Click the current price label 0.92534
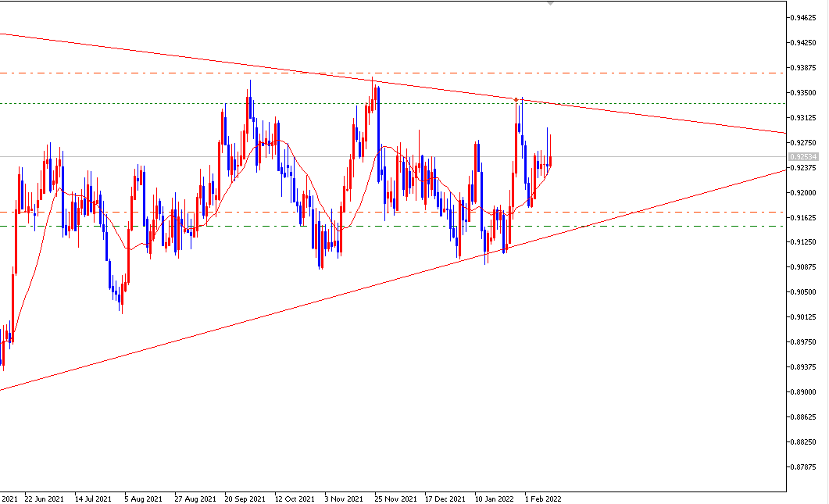 803,156
